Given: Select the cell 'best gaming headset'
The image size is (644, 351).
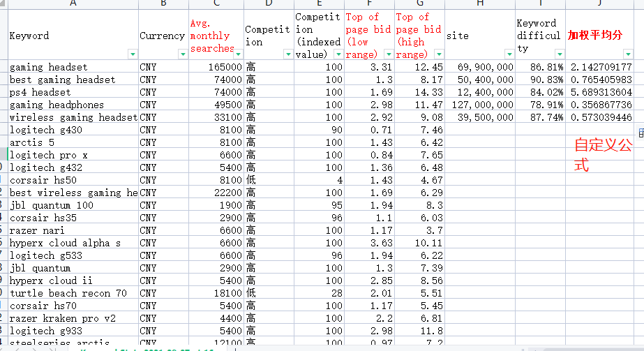Looking at the screenshot, I should [x=73, y=80].
